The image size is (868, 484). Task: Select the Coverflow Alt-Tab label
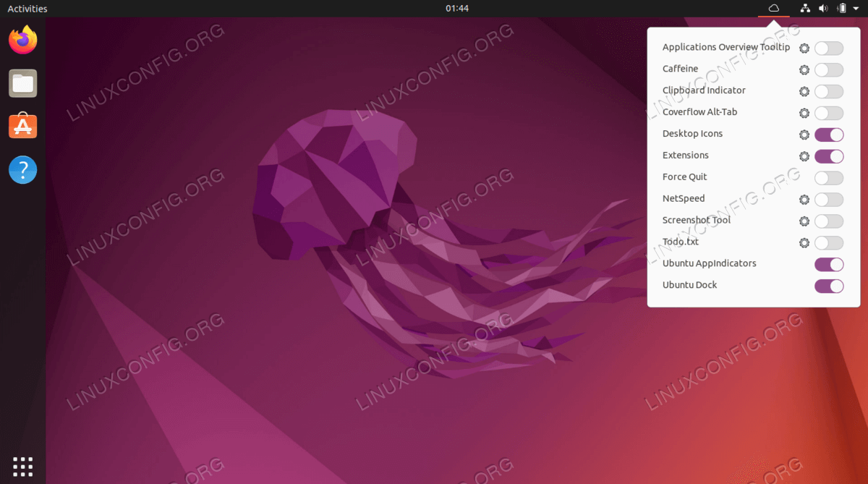[x=700, y=112]
